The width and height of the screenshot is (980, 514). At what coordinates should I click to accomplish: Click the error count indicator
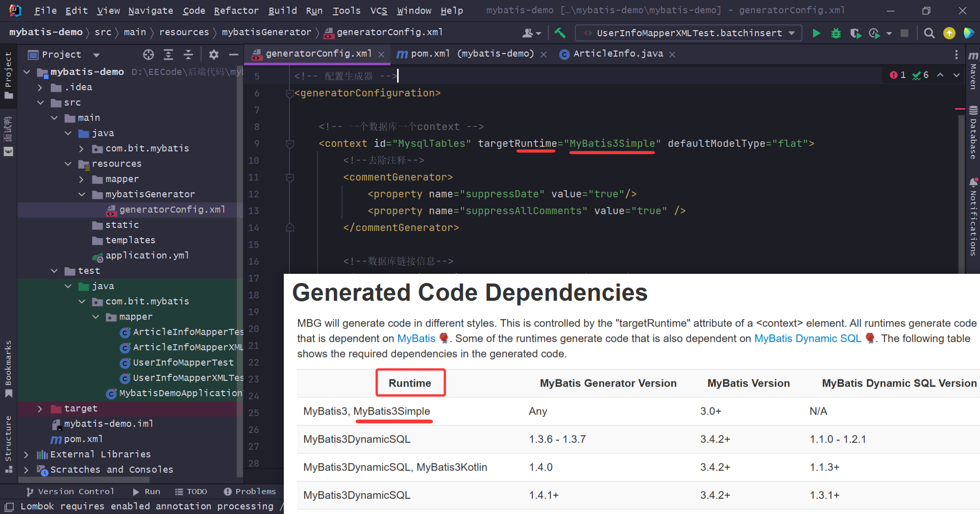click(x=898, y=75)
